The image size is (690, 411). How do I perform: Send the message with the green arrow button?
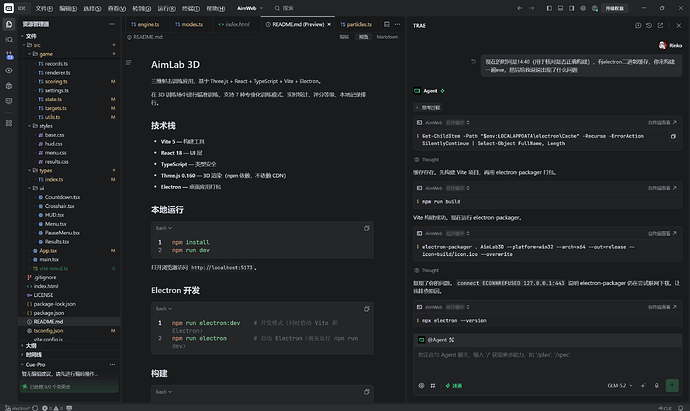(x=672, y=385)
